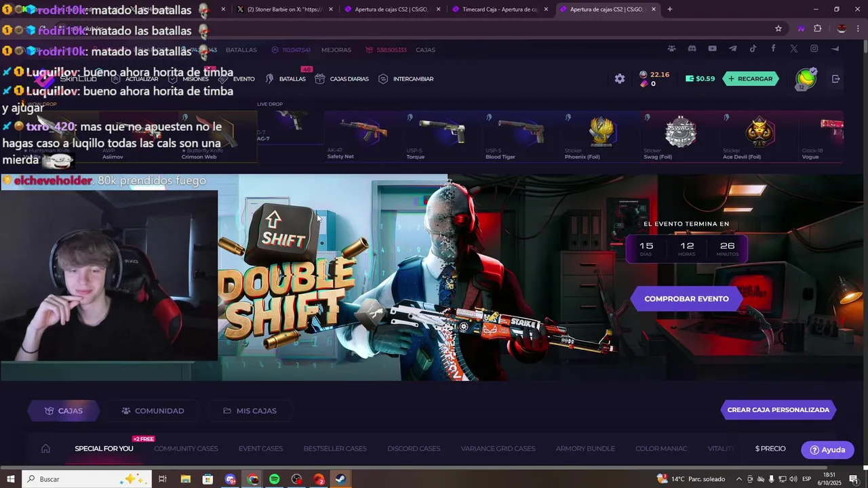Open the browser Extensions puzzle icon

click(x=817, y=28)
